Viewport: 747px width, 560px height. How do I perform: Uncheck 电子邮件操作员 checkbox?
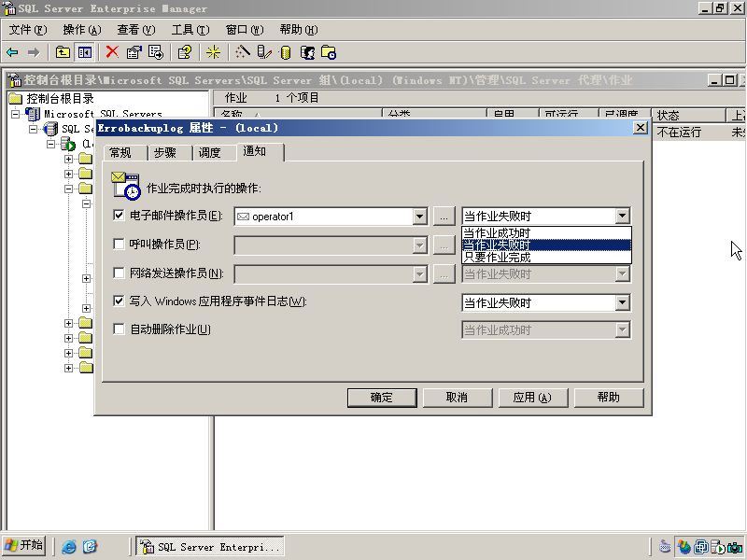click(x=119, y=216)
